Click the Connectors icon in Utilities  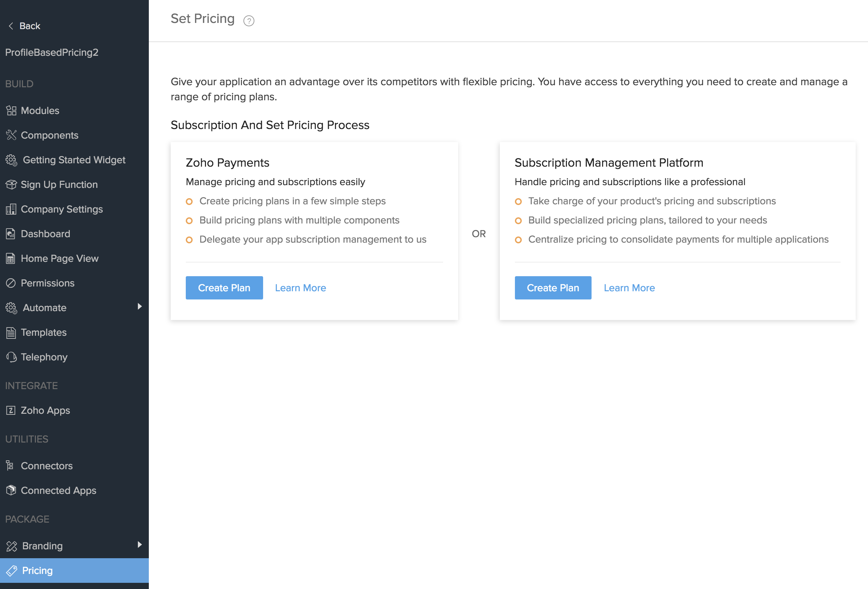point(10,465)
